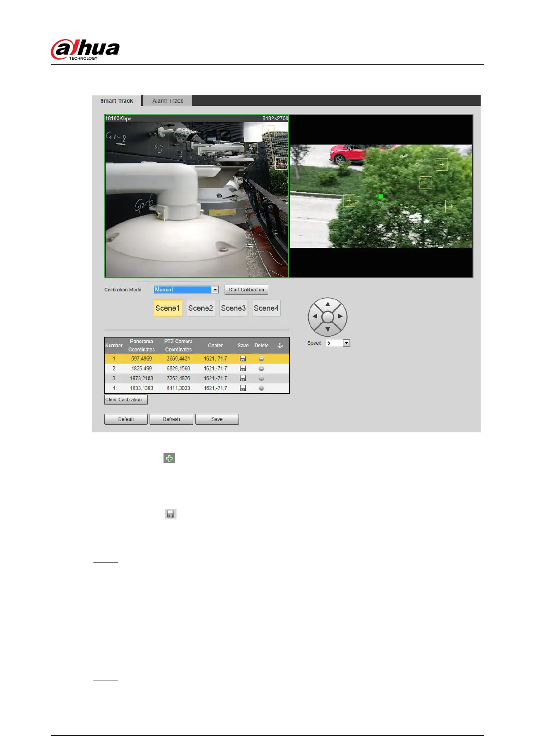Click the save icon in table row 2
535x756 pixels.
point(243,369)
